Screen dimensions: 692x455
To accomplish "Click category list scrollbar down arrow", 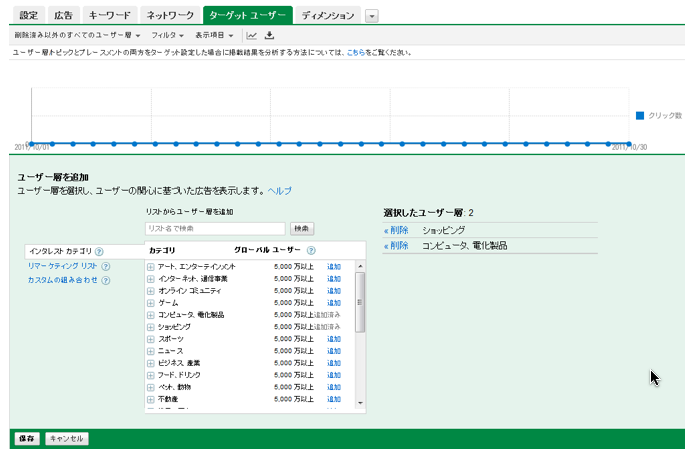I will 360,403.
